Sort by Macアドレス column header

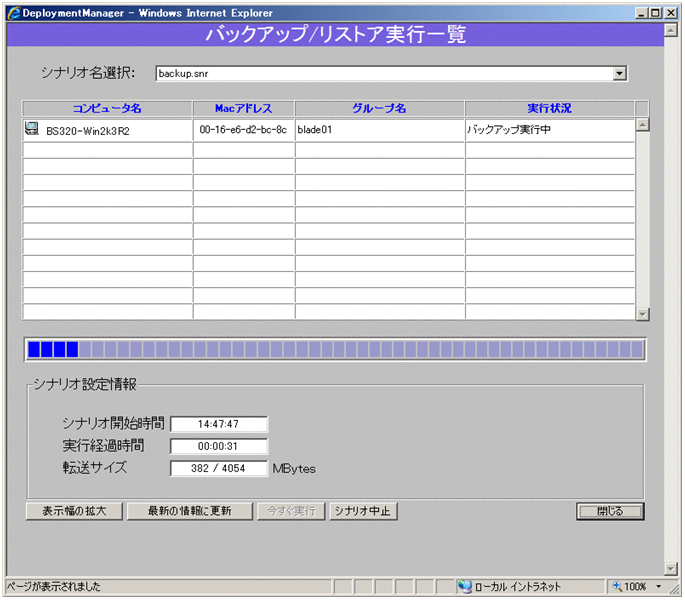point(243,108)
